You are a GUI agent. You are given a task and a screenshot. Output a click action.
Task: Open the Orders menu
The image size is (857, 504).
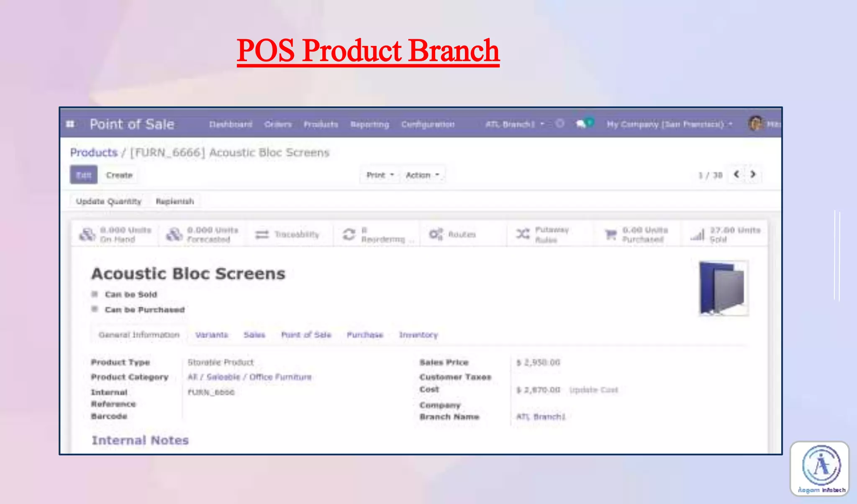pyautogui.click(x=278, y=124)
